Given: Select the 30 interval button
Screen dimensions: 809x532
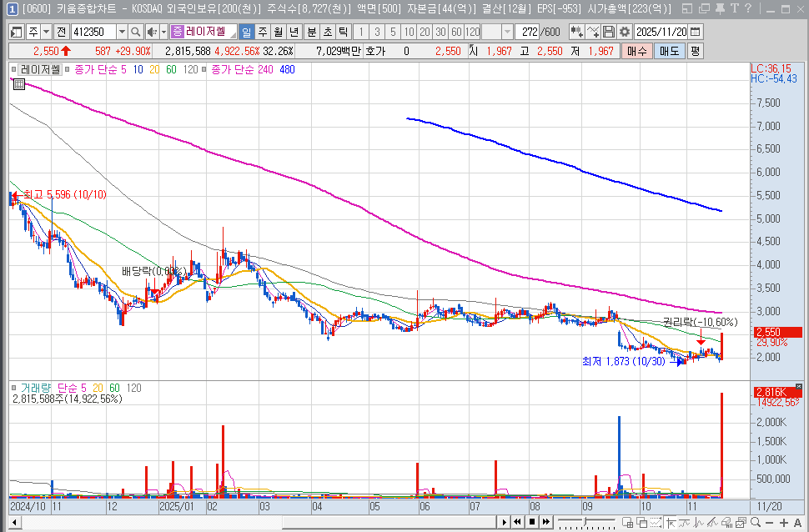Looking at the screenshot, I should (440, 32).
